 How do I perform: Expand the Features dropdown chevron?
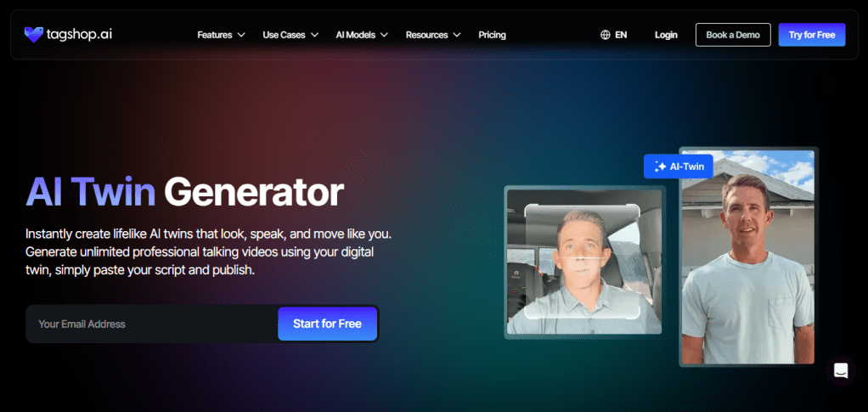(x=241, y=35)
